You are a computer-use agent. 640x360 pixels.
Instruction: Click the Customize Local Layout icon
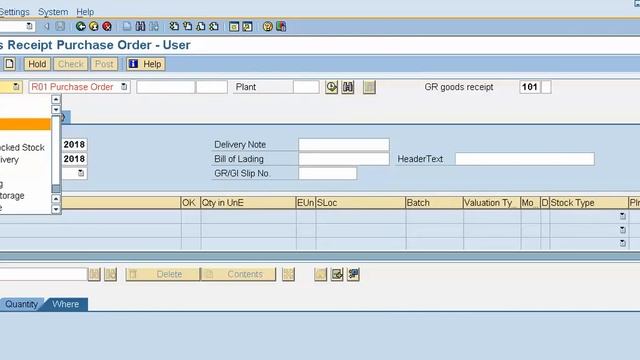pyautogui.click(x=281, y=27)
